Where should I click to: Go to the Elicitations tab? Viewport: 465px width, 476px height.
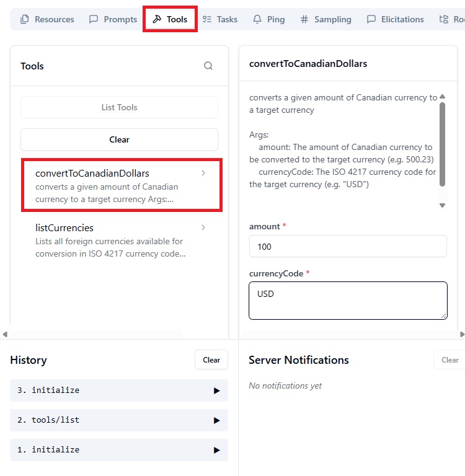395,19
